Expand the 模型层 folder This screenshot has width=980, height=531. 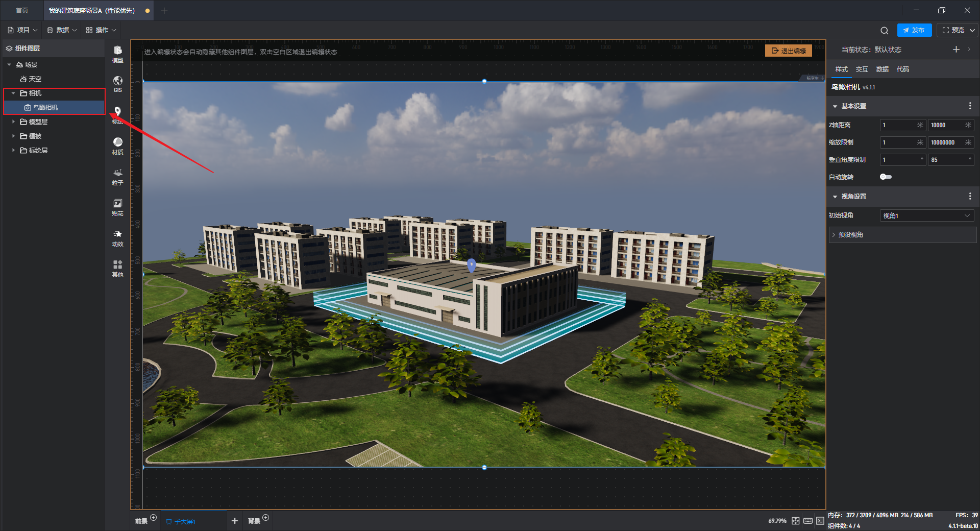coord(13,122)
